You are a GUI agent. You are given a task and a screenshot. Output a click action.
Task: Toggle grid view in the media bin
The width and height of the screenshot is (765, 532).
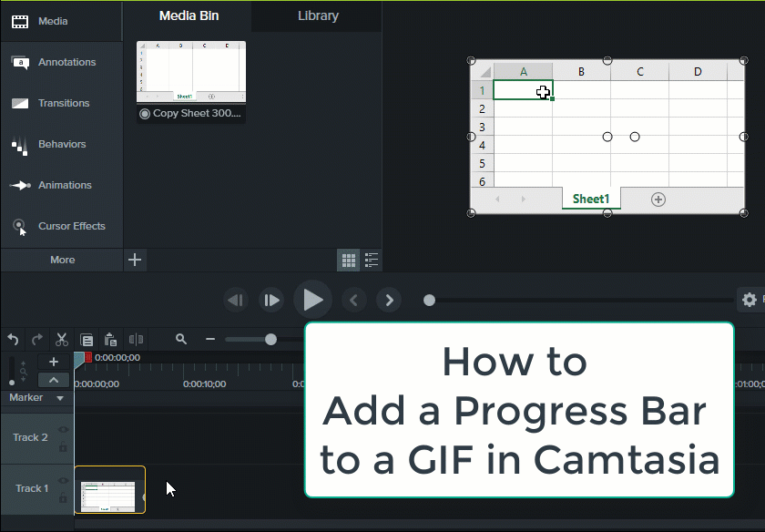(x=348, y=260)
